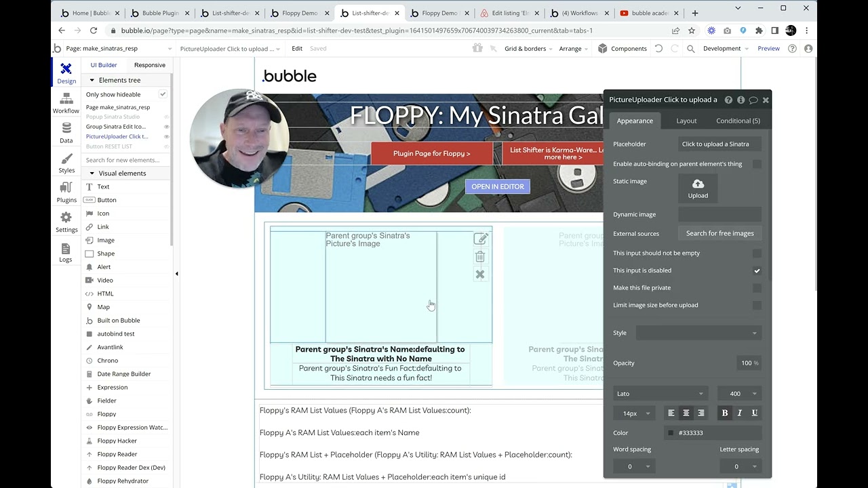Open the Lato font dropdown

[660, 394]
